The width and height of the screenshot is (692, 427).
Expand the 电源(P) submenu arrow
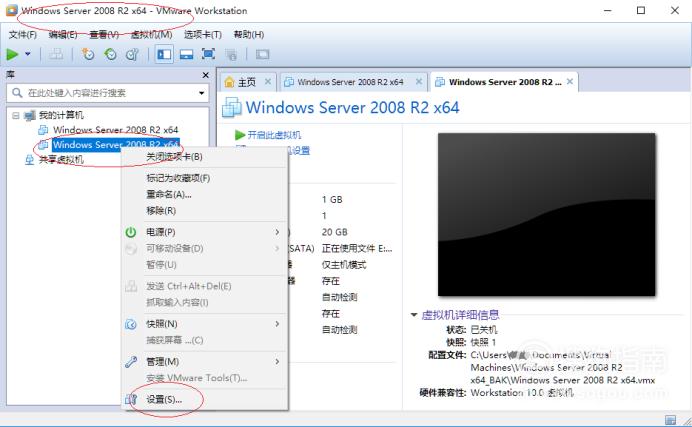pos(277,232)
